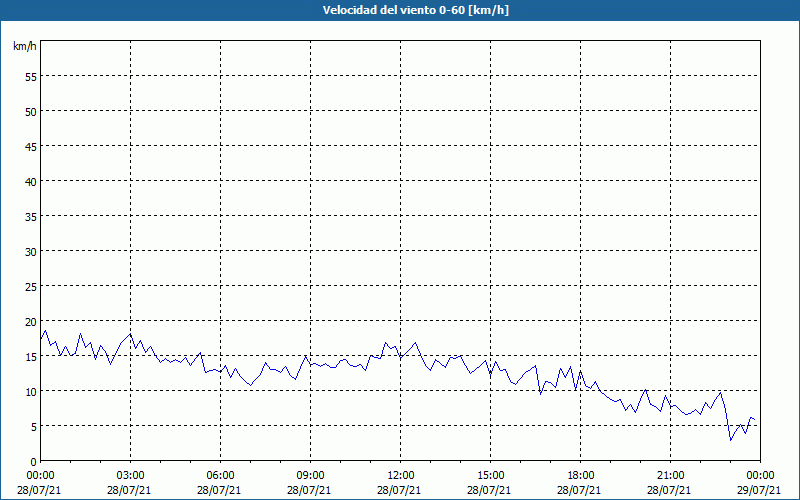Click the 40 y-axis tick label
The width and height of the screenshot is (800, 500).
coord(31,181)
